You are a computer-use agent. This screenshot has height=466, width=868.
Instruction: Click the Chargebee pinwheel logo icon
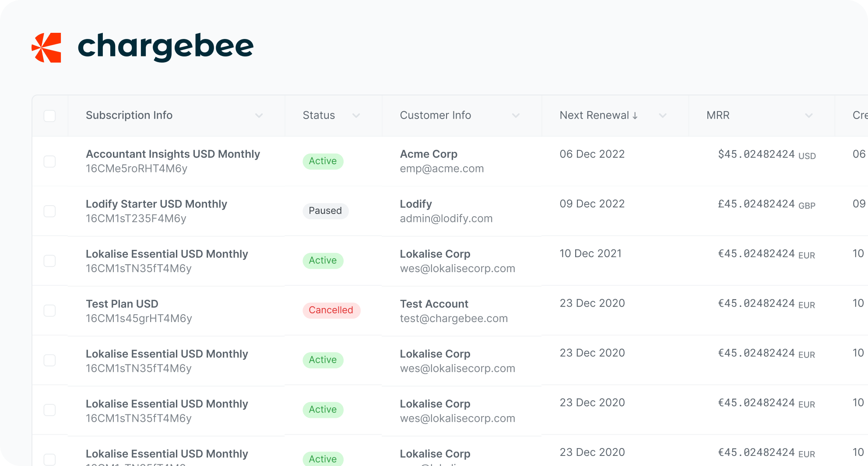46,47
